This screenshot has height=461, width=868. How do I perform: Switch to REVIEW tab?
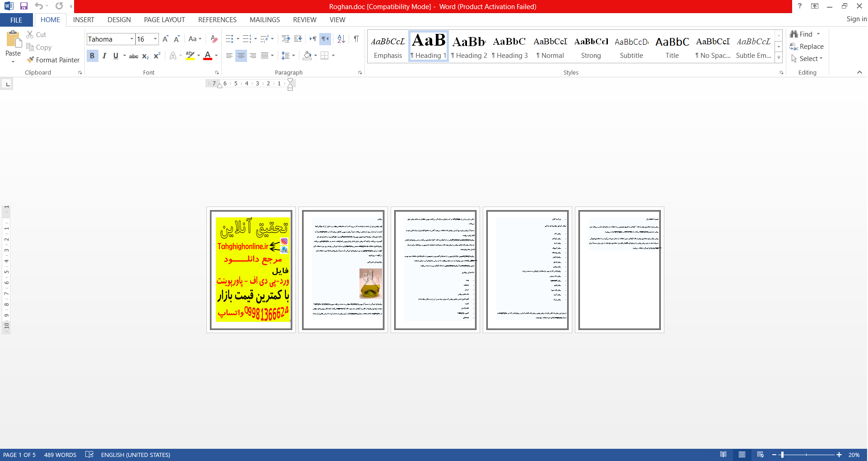coord(304,20)
